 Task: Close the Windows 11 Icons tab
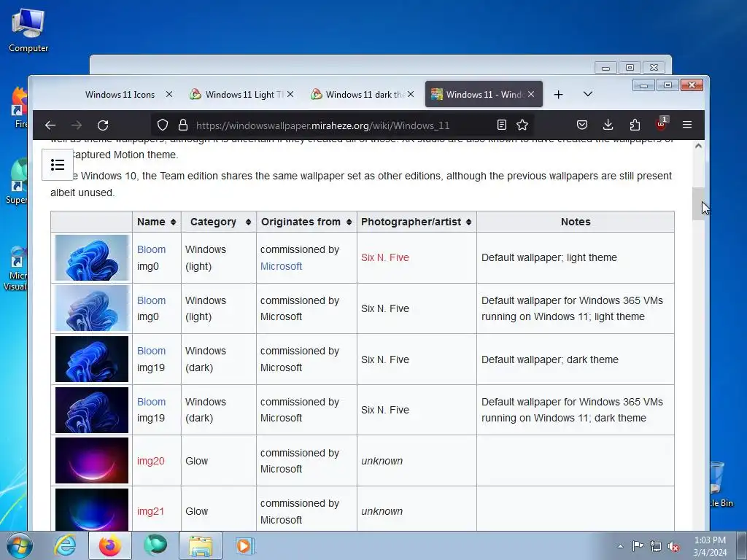[x=169, y=94]
